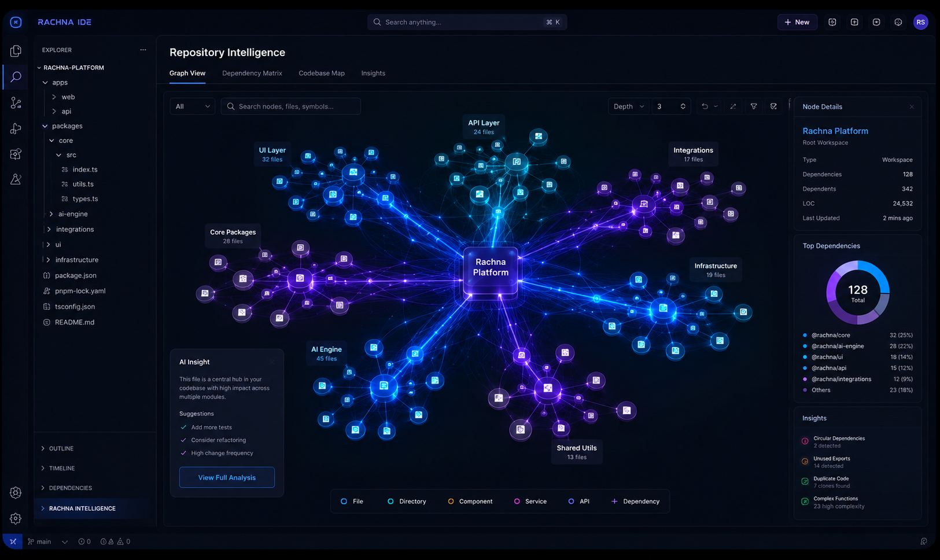
Task: Click the filter-with-check icon in graph toolbar
Action: 773,106
